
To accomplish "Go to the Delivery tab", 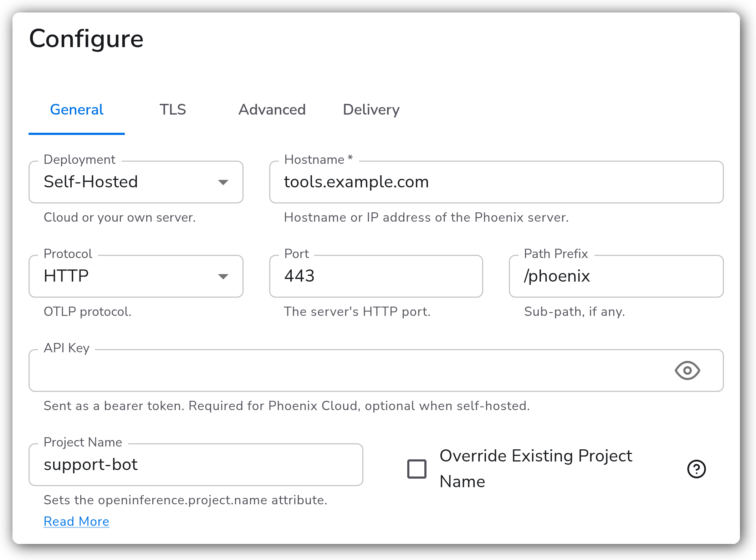I will (x=371, y=110).
